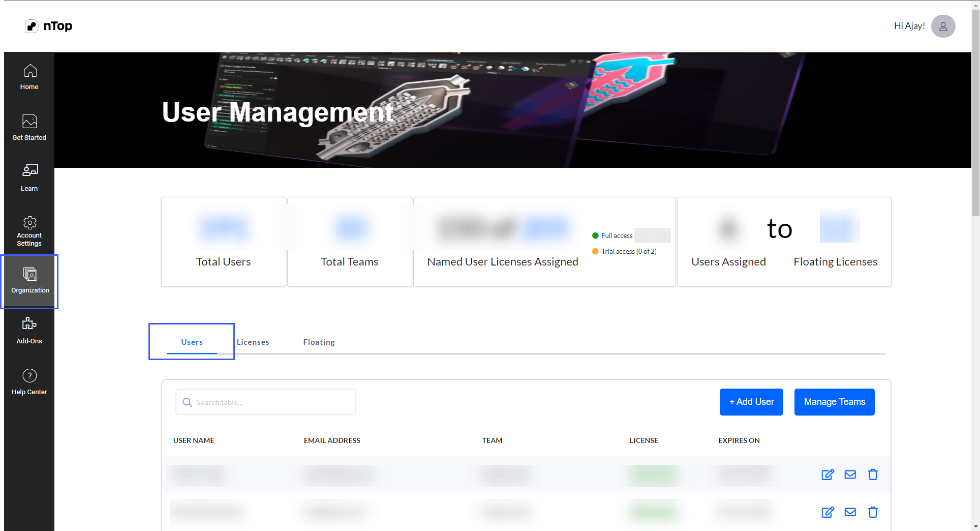Screen dimensions: 980x531
Task: Click the Total Teams card
Action: [350, 242]
